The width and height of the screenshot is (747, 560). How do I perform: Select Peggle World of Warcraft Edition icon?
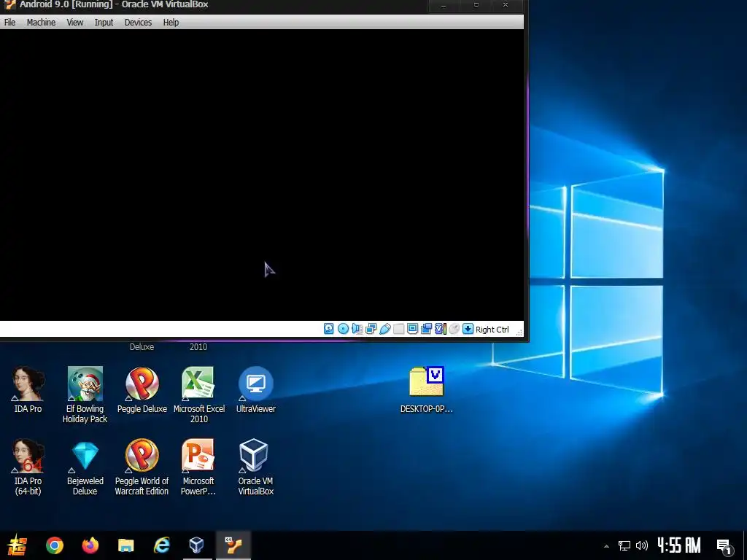tap(142, 467)
